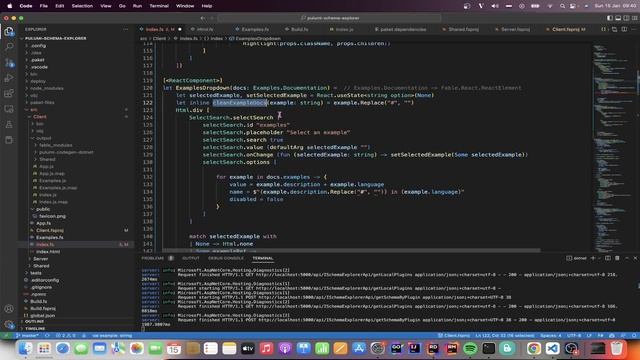
Task: Open the Explorer view in activity bar
Action: pos(9,32)
